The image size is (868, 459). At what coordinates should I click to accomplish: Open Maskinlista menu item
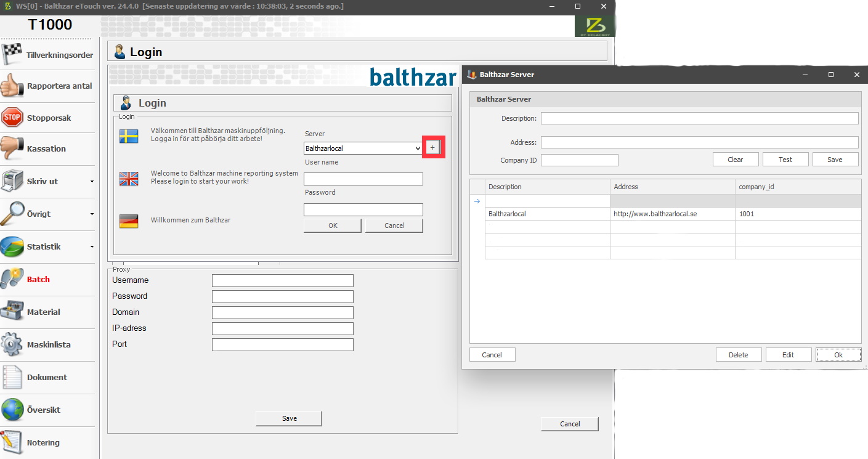coord(49,344)
